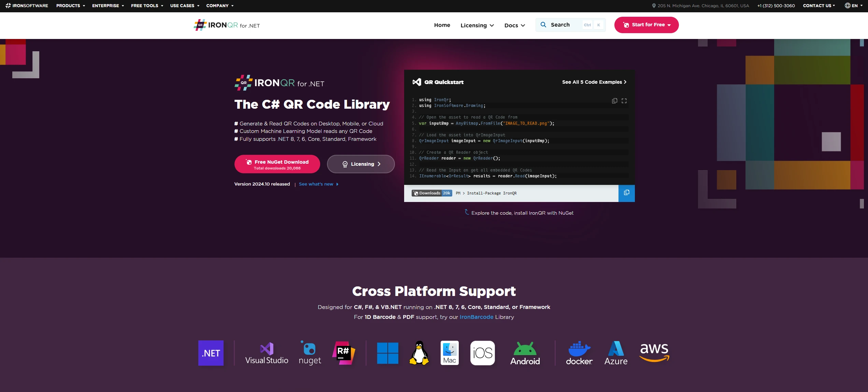Open the Start for Free dropdown
This screenshot has width=868, height=392.
pos(646,25)
